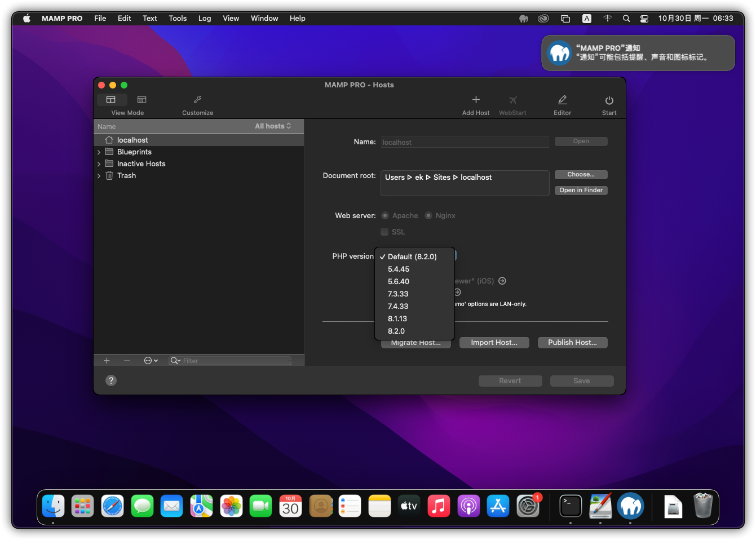Click the arrow icon beside the (iOS) label
The height and width of the screenshot is (540, 756).
[x=502, y=281]
